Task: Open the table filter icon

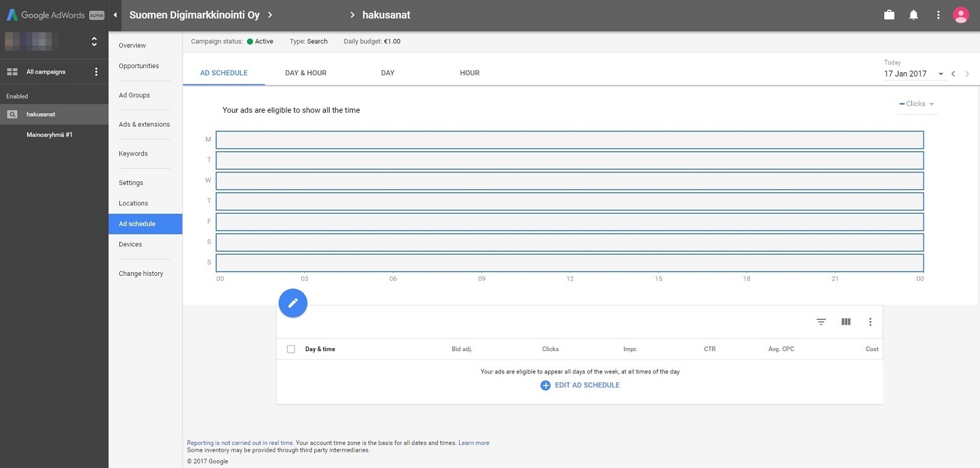Action: [821, 322]
